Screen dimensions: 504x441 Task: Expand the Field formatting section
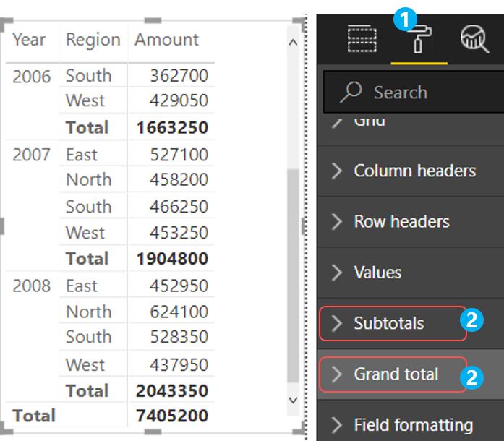(411, 424)
